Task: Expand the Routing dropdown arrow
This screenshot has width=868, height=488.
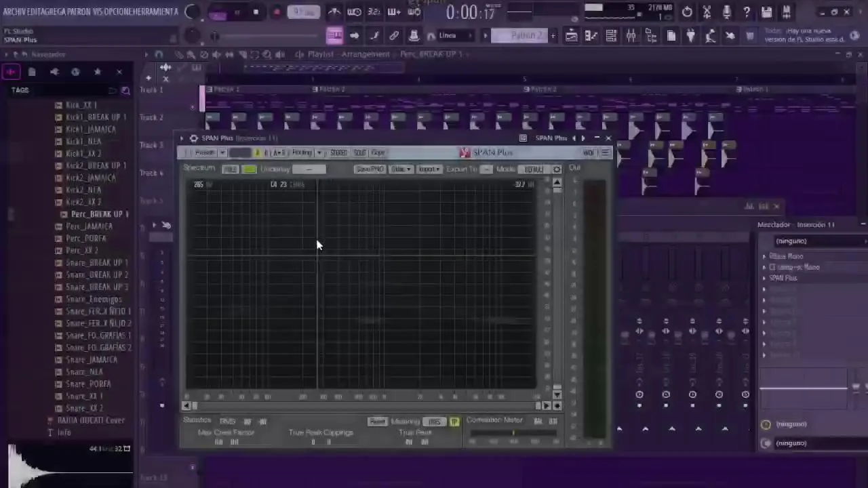Action: click(x=319, y=153)
